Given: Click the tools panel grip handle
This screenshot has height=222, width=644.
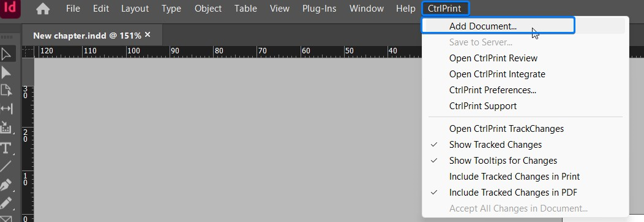Looking at the screenshot, I should click(7, 37).
